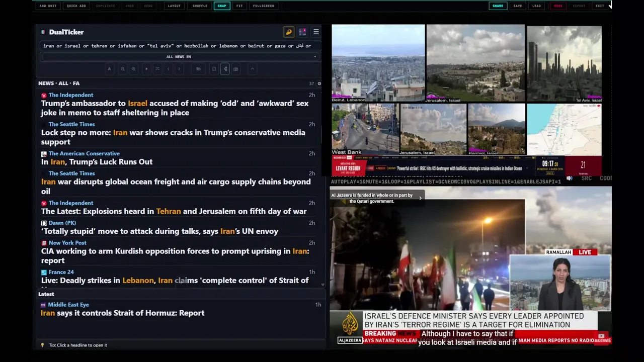Screen dimensions: 644x362
Task: Open 'Totally stupid' move Dawn headline
Action: point(159,231)
